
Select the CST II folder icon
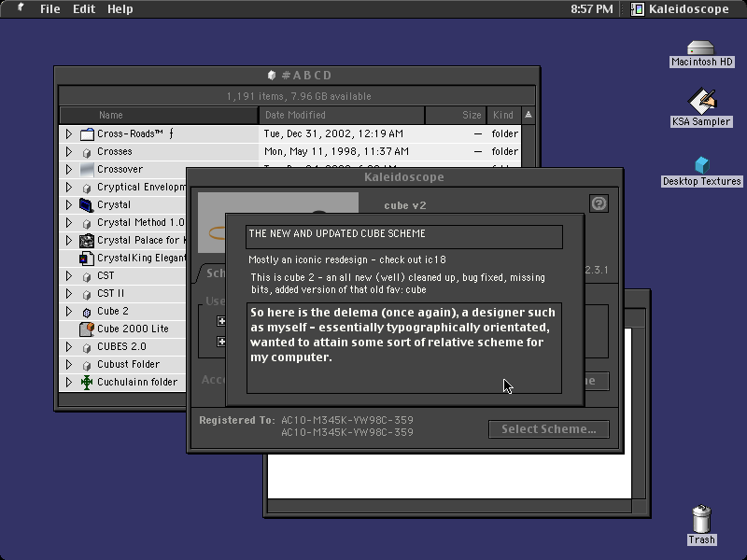(x=87, y=294)
